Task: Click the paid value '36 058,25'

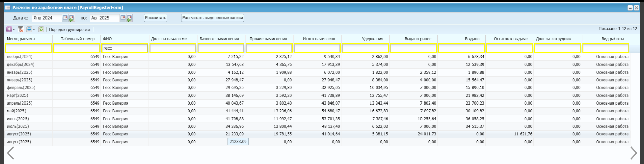Action: pyautogui.click(x=475, y=119)
